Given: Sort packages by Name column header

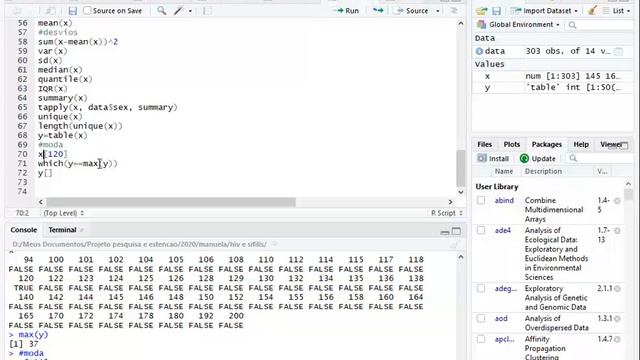Looking at the screenshot, I should click(504, 171).
